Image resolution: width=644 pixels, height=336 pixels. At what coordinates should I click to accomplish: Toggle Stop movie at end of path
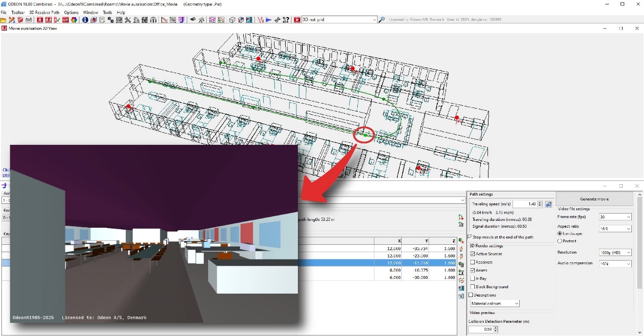coord(470,237)
